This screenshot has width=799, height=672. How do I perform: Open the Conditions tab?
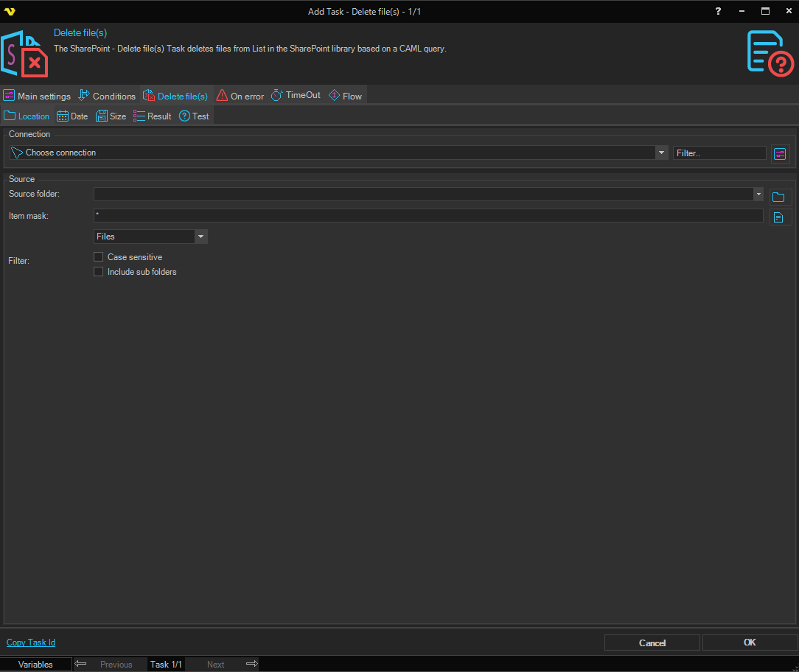click(107, 96)
